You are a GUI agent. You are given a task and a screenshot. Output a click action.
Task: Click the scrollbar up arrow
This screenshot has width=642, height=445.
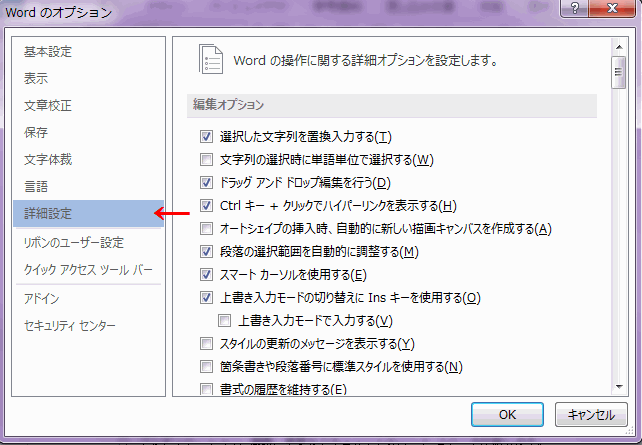coord(619,47)
